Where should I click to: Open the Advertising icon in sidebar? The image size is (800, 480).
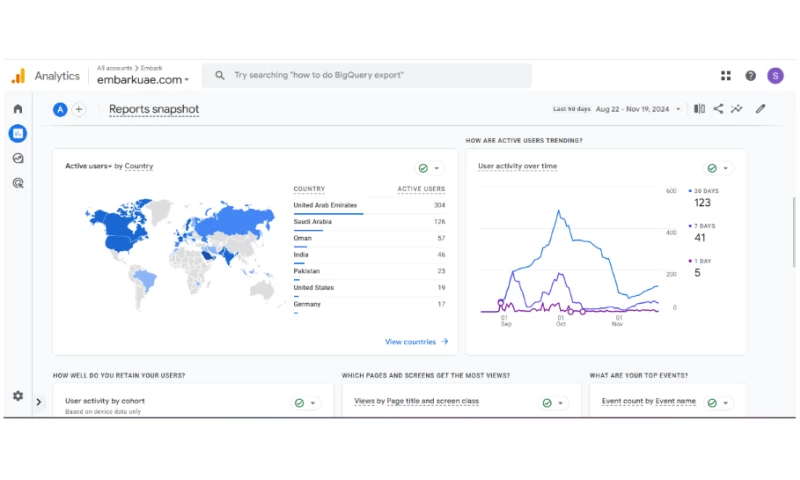[17, 183]
